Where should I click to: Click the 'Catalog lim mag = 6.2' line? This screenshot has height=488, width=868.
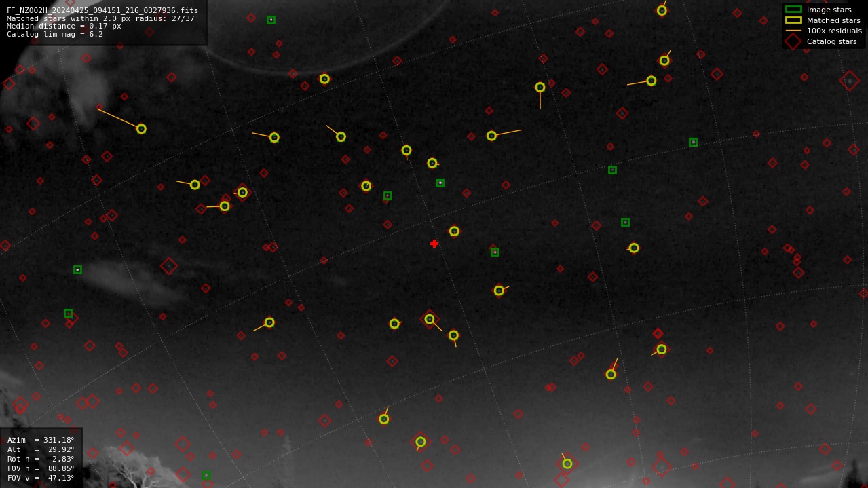tap(55, 34)
